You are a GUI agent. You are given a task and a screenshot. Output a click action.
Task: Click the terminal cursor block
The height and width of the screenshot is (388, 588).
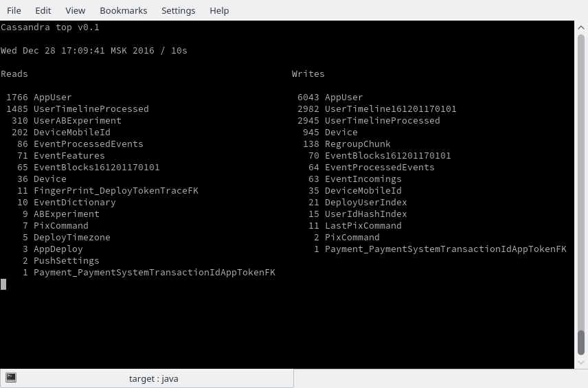coord(3,284)
